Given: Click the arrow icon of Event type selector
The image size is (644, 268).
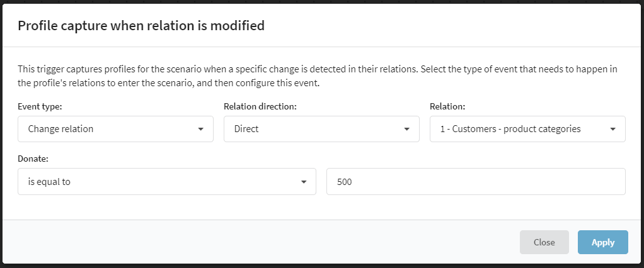Looking at the screenshot, I should (201, 129).
